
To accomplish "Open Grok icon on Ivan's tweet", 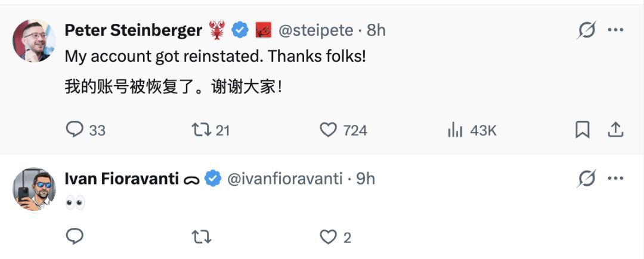I will (x=586, y=178).
